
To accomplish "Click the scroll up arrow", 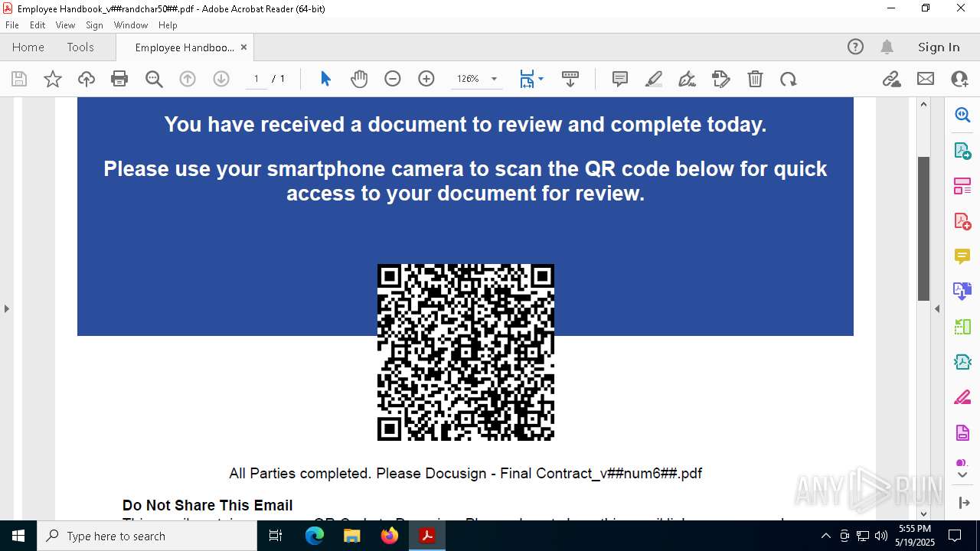I will point(923,104).
